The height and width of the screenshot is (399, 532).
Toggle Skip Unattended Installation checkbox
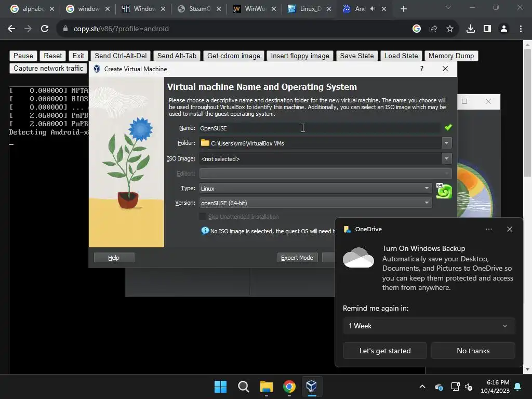click(202, 217)
